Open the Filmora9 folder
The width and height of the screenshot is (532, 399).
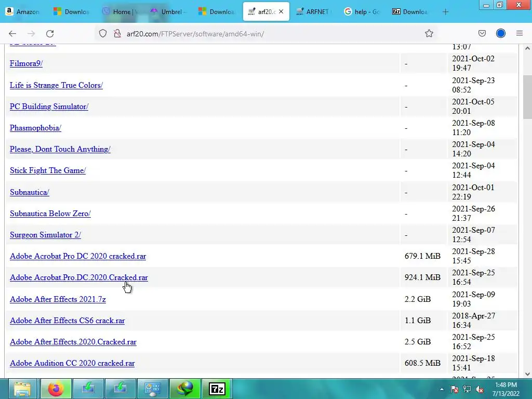[26, 63]
